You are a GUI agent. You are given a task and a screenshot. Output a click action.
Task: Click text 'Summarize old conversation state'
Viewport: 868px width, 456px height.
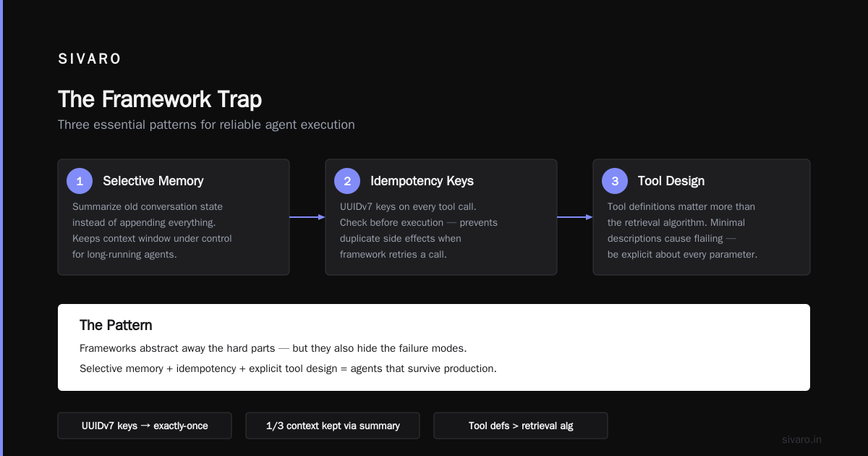[x=148, y=207]
